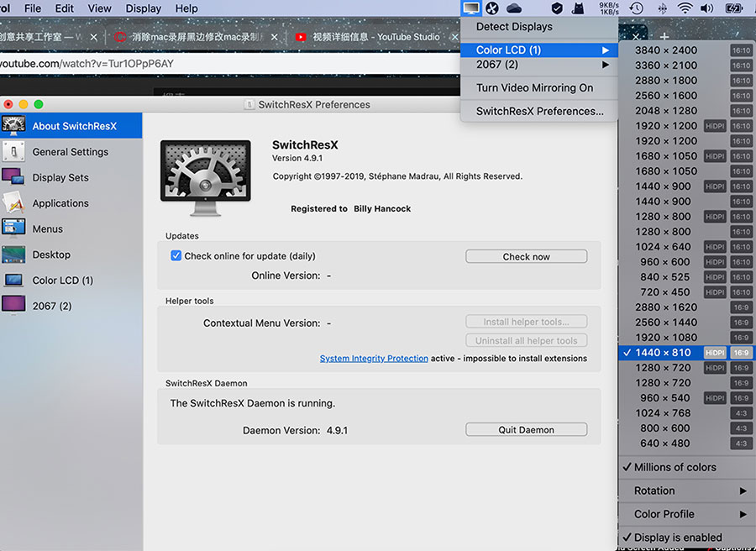
Task: Click the document proxy icon in SwitchResX title bar
Action: pyautogui.click(x=249, y=105)
